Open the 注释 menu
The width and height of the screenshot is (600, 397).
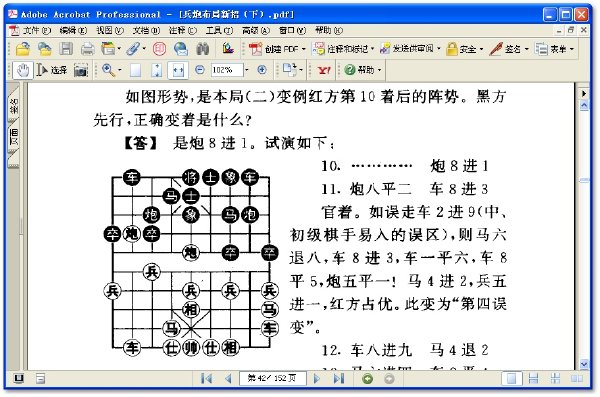[x=183, y=30]
